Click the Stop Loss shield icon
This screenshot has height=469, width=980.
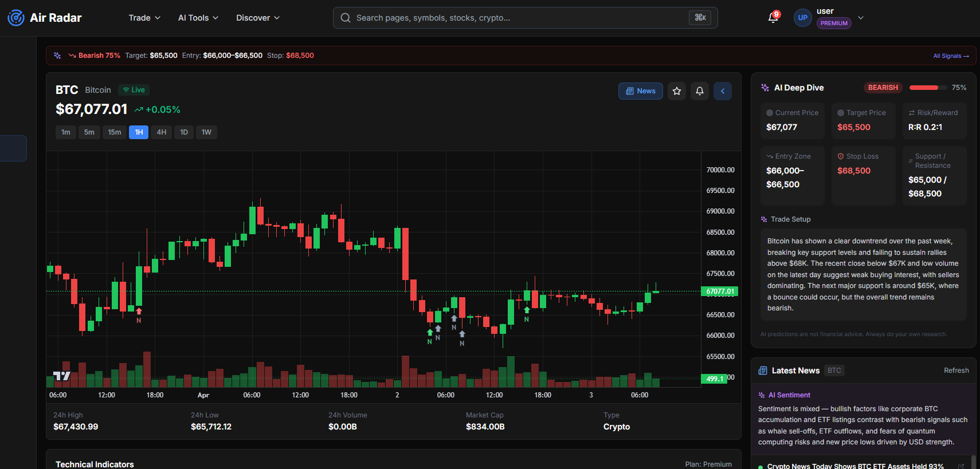[x=841, y=156]
